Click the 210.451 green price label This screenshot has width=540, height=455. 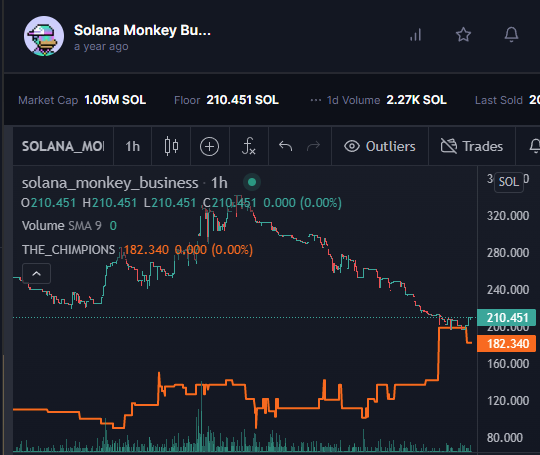(507, 318)
